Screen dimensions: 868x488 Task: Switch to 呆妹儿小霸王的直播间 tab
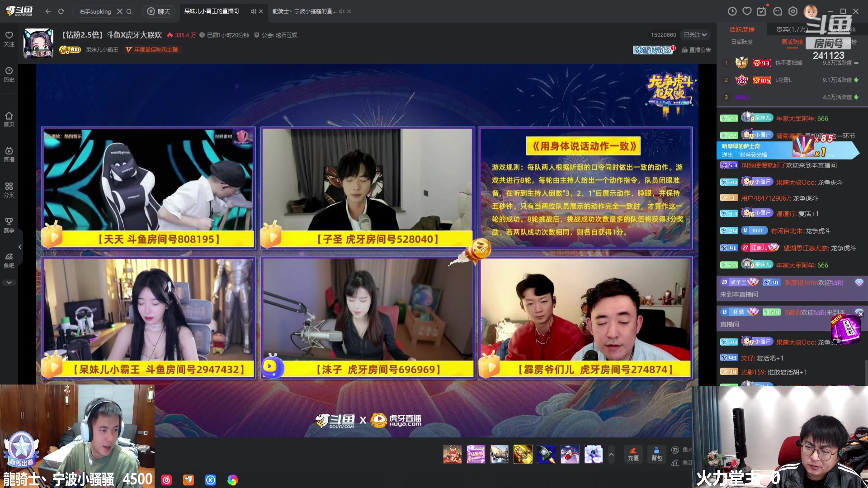[212, 11]
